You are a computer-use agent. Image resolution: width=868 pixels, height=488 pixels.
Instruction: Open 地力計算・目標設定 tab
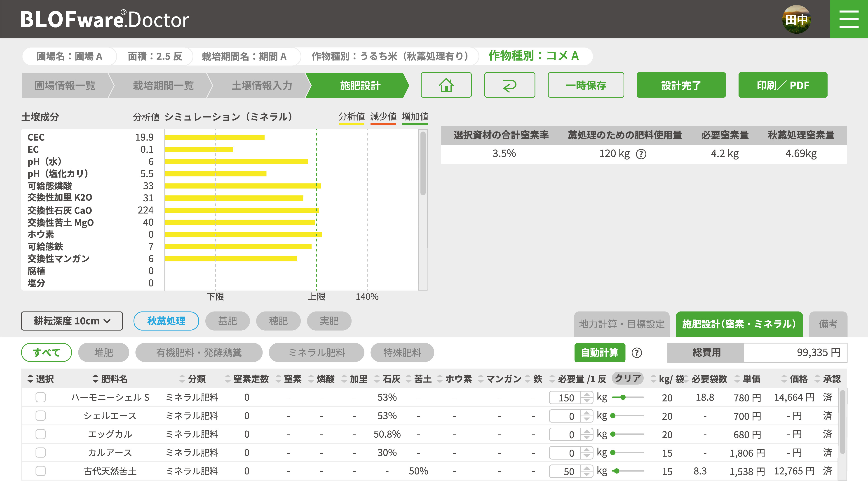coord(621,324)
